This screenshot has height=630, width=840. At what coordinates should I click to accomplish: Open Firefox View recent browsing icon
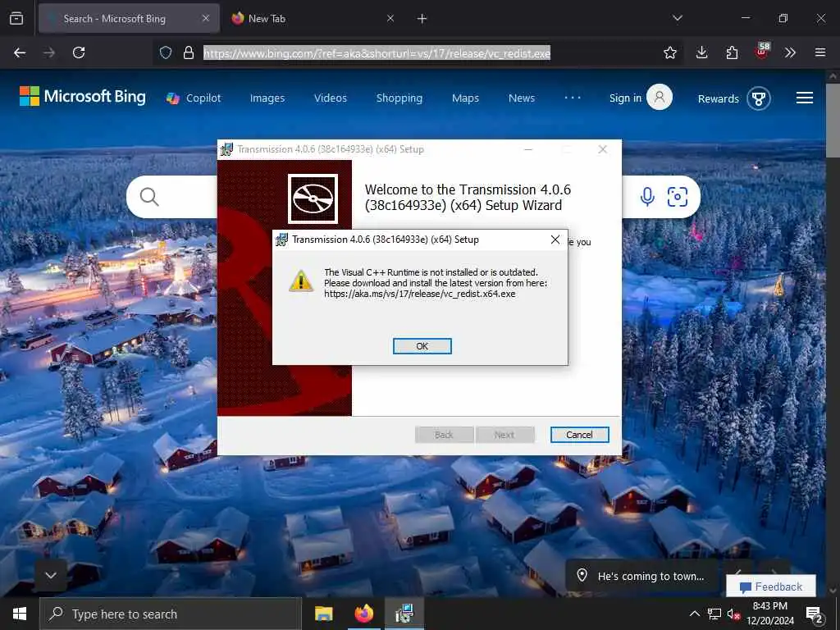[x=16, y=18]
